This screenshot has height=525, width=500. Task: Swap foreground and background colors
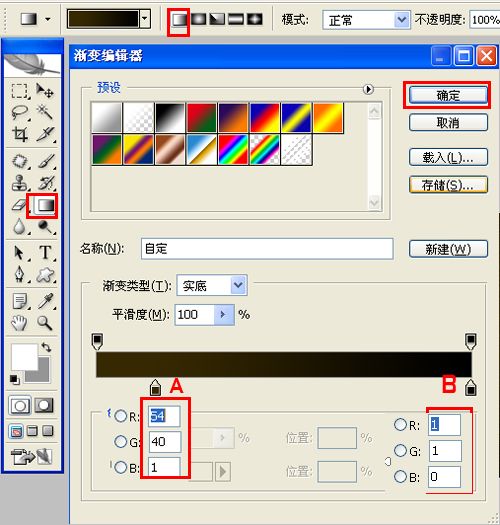point(46,347)
